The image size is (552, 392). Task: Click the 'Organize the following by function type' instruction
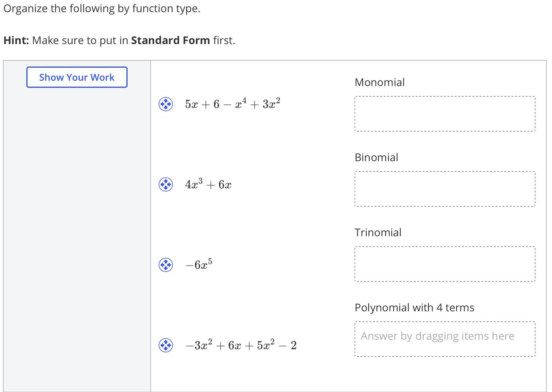pos(102,8)
